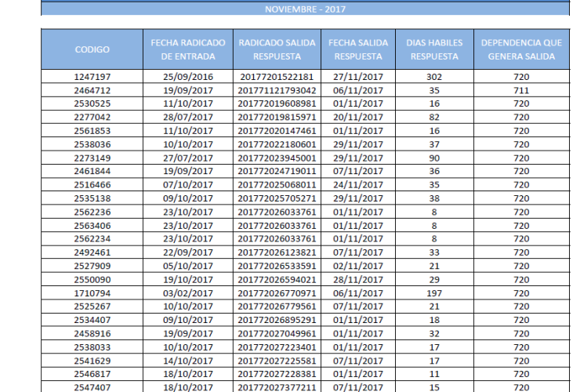Select radicado 201772020147461

click(x=277, y=131)
